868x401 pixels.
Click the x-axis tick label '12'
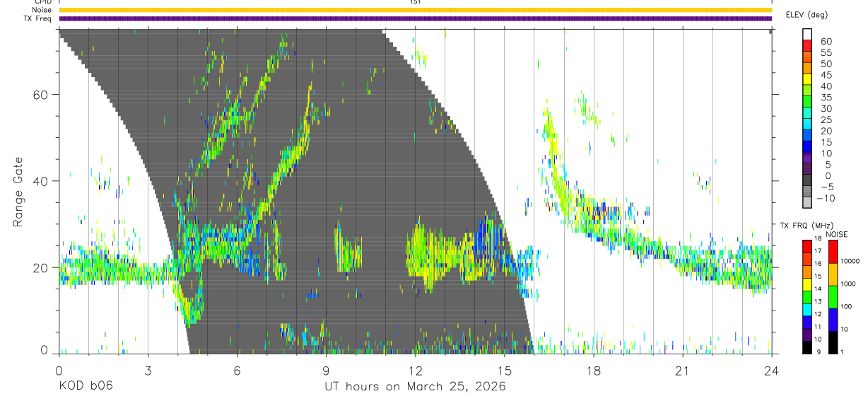pos(415,370)
